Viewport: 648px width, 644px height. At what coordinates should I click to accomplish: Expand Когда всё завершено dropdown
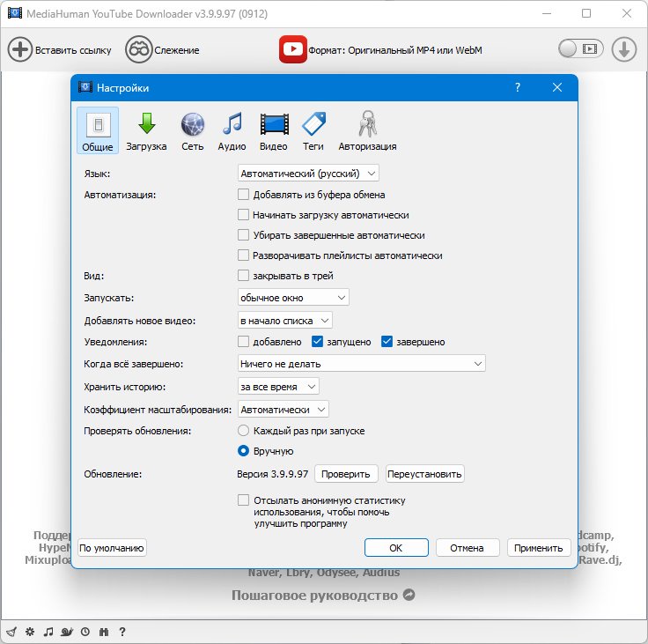362,364
